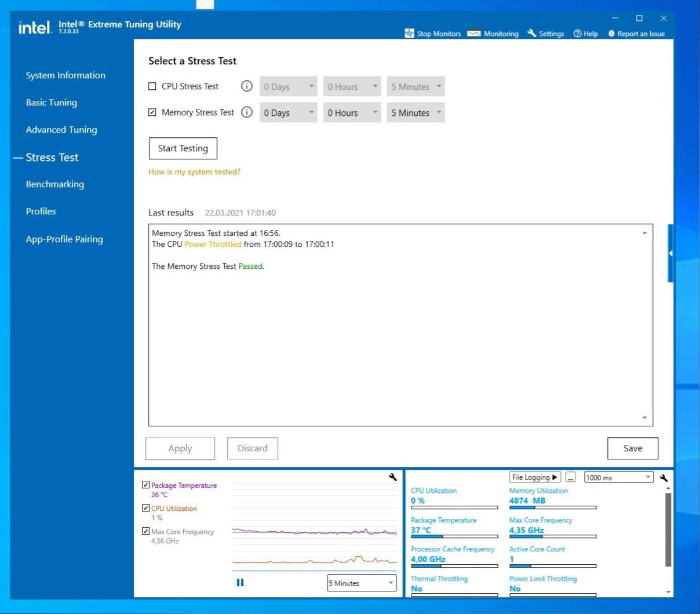The height and width of the screenshot is (614, 700).
Task: Click results box scroll down arrow
Action: click(644, 418)
